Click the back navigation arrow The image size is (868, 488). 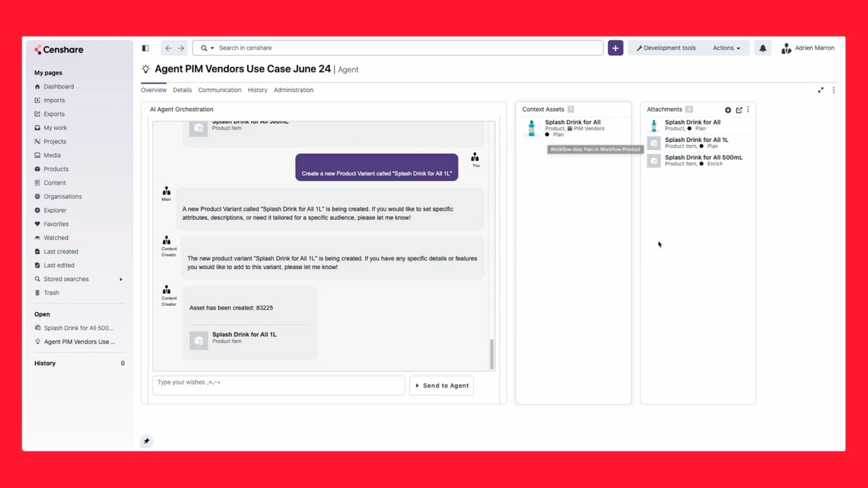pos(169,48)
